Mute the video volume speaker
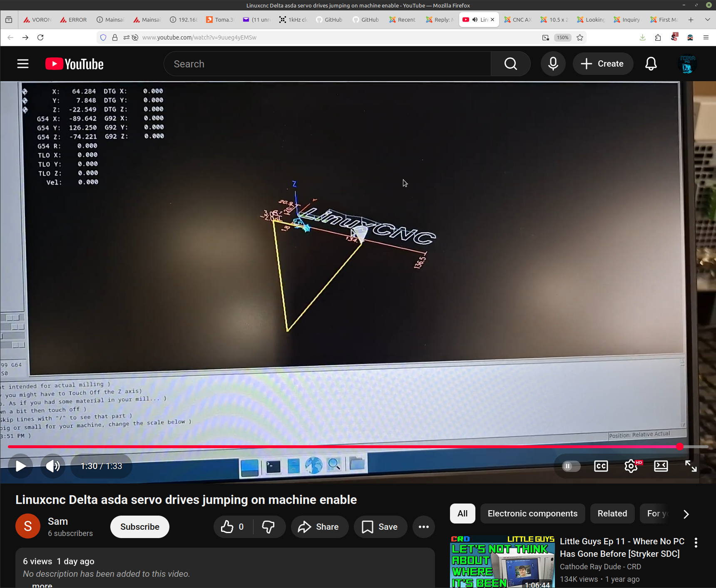Viewport: 716px width, 588px height. (x=53, y=466)
